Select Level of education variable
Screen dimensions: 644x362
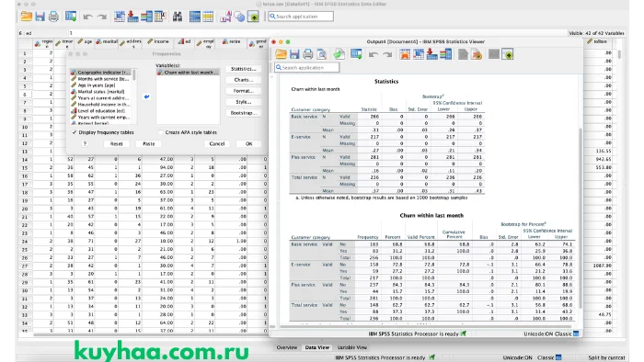[100, 110]
